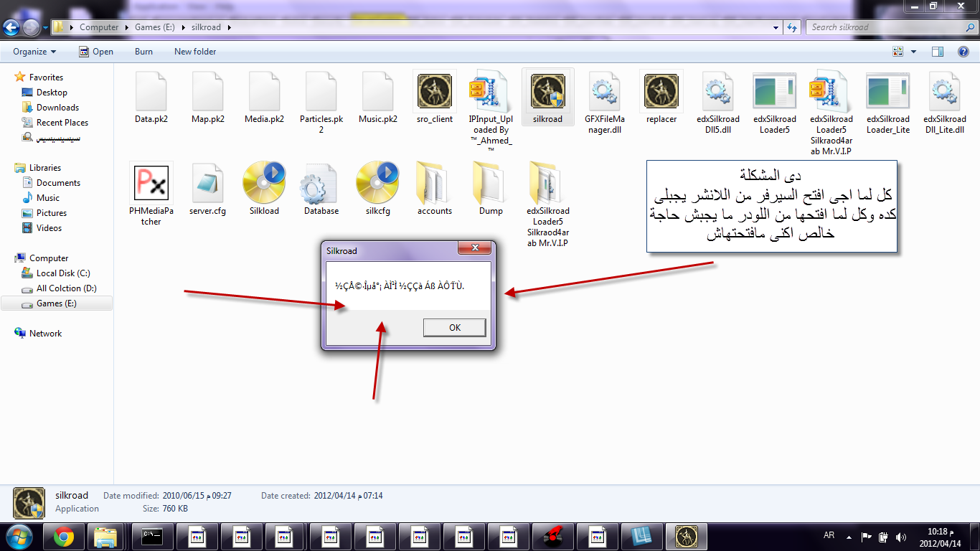Screen dimensions: 980x551
Task: Open the change view dropdown arrow
Action: [913, 52]
